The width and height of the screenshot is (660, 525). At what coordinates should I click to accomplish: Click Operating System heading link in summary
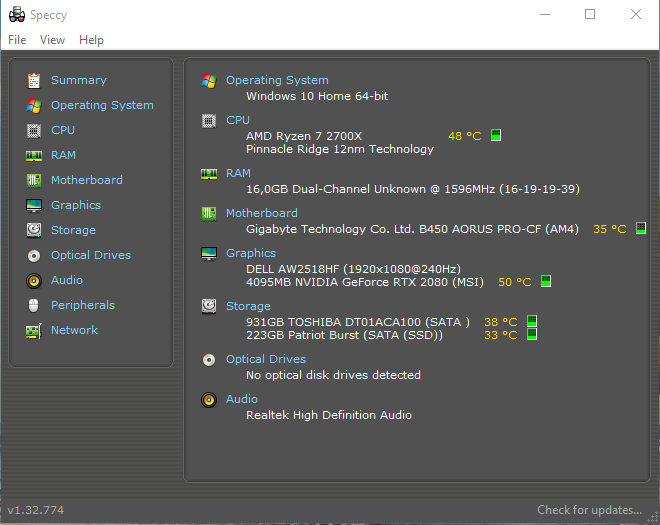[x=277, y=80]
